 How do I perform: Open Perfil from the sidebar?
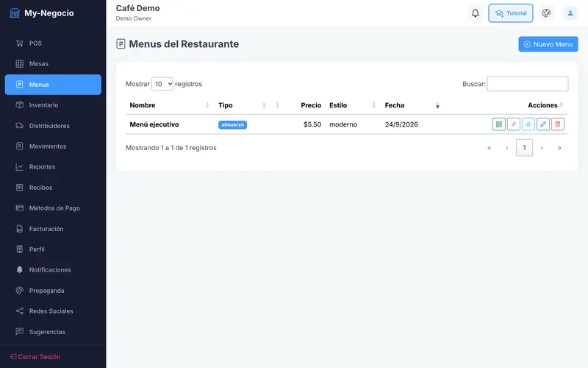coord(53,250)
